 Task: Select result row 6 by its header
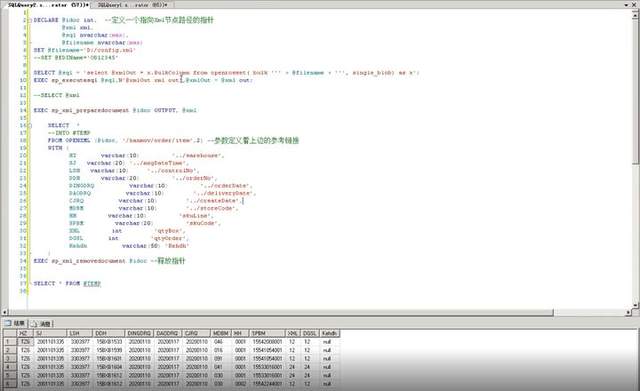tap(9, 384)
